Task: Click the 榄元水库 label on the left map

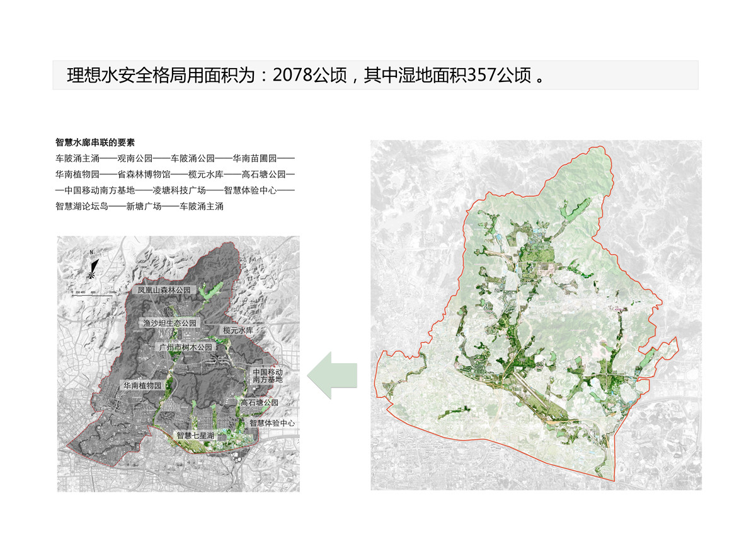Action: pyautogui.click(x=238, y=330)
